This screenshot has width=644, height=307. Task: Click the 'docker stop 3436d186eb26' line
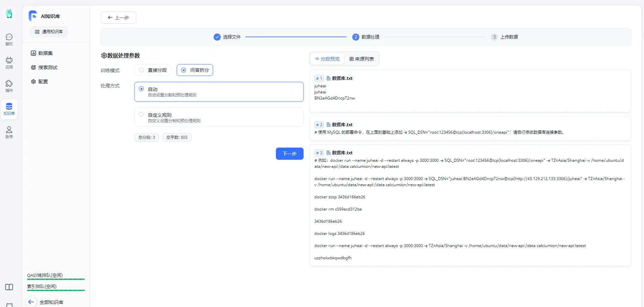[340, 197]
